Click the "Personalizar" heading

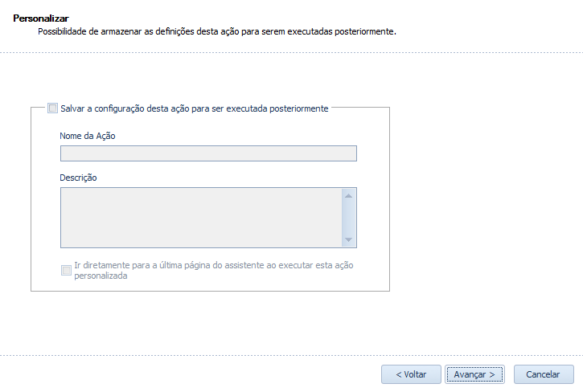tap(41, 18)
